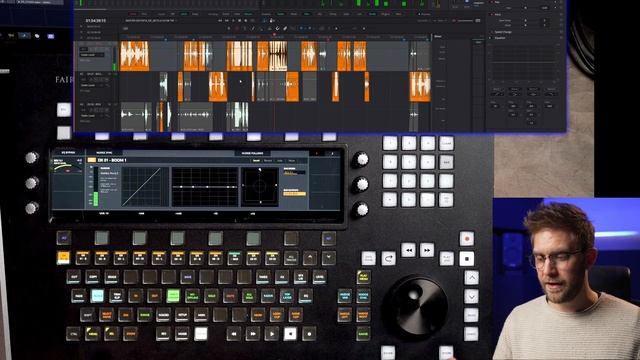Hit rewind on the bottom transport row
Image resolution: width=640 pixels, height=360 pixels.
[x=233, y=334]
